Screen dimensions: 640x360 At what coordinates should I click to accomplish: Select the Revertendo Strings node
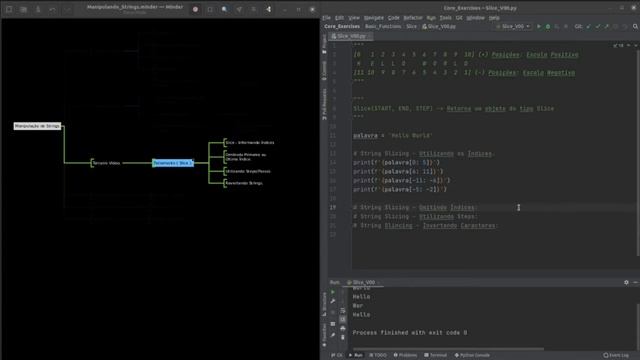click(x=244, y=183)
